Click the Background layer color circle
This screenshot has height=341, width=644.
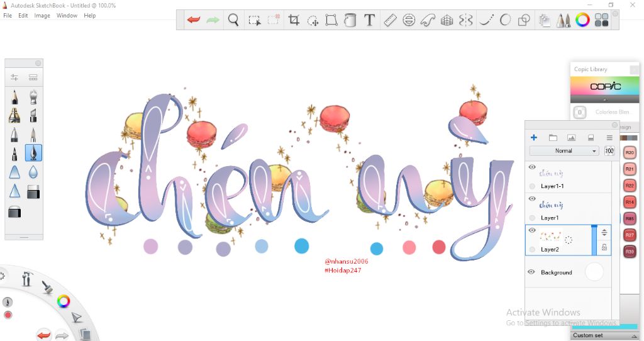[x=594, y=272]
